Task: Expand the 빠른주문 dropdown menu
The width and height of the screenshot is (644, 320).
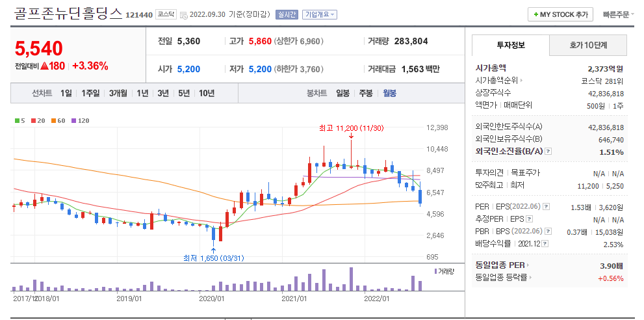Action: [x=618, y=14]
